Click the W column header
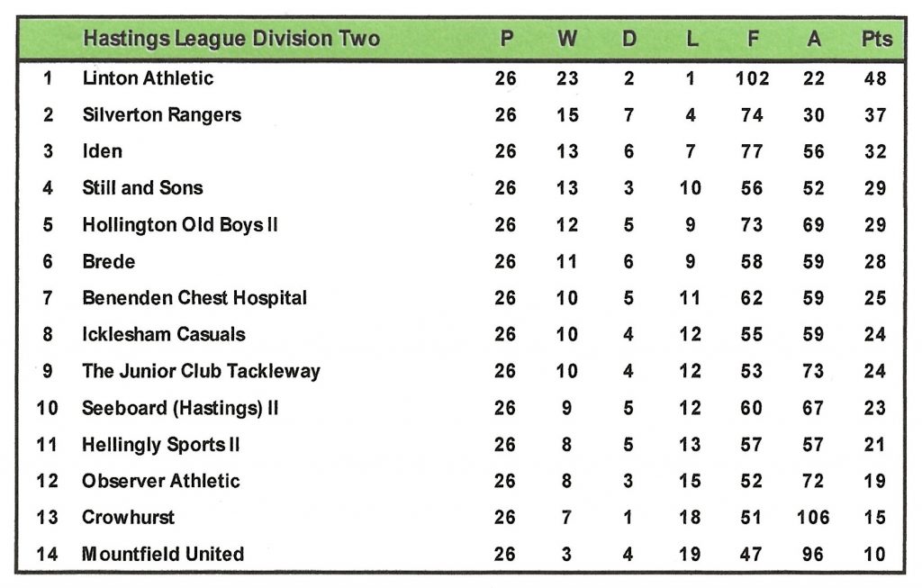 pos(567,39)
